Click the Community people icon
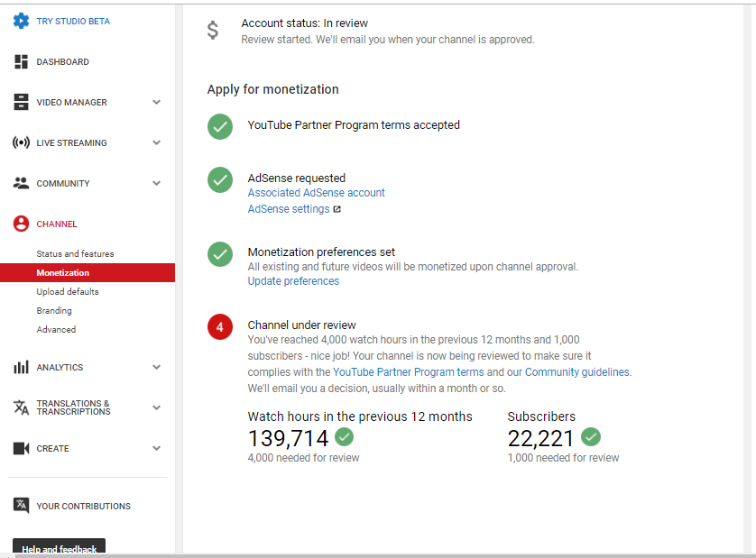This screenshot has width=756, height=558. [22, 183]
